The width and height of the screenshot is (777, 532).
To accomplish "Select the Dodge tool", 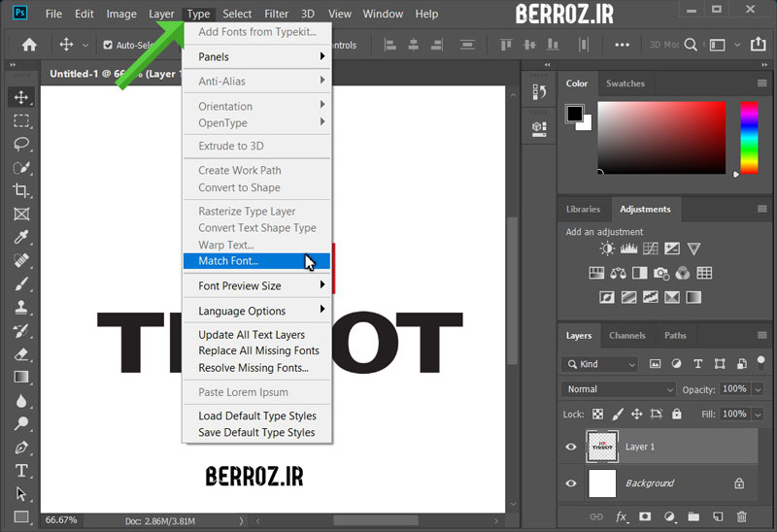I will pyautogui.click(x=20, y=423).
